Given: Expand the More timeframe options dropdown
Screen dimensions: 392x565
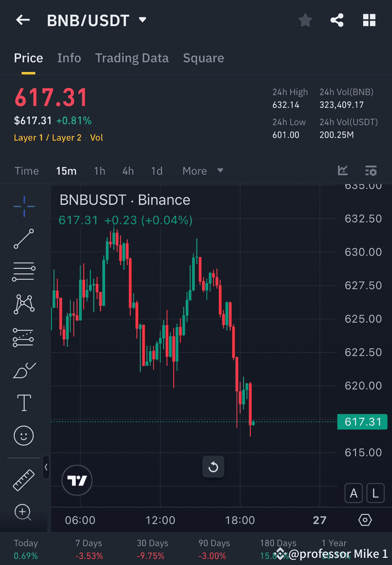Looking at the screenshot, I should 203,171.
